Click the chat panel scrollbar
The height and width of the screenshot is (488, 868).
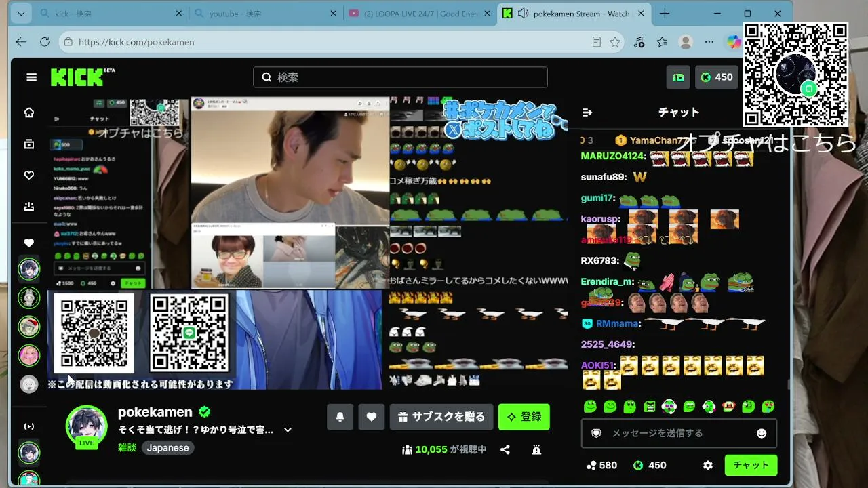(789, 385)
